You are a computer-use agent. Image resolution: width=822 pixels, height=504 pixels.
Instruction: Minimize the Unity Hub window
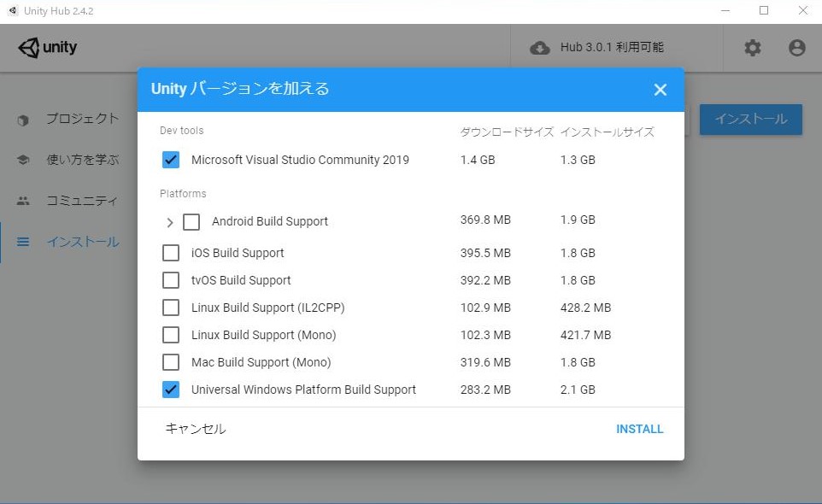click(725, 10)
